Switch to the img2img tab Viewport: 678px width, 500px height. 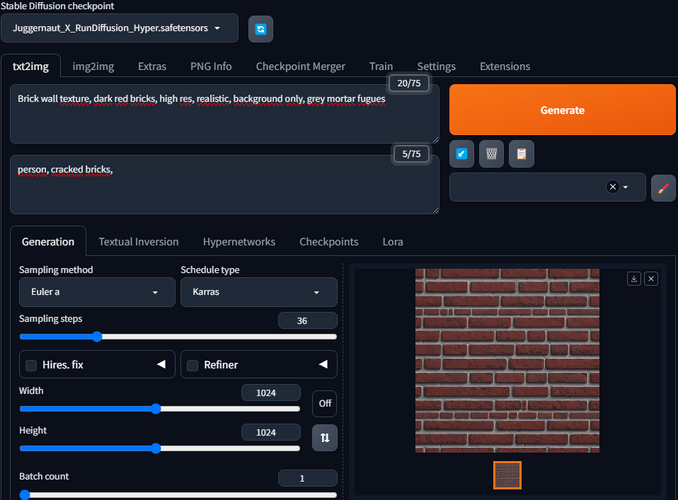pyautogui.click(x=93, y=66)
